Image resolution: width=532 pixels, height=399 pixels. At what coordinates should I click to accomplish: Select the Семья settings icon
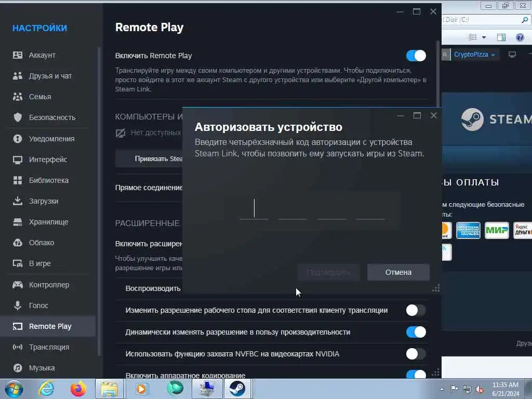(x=18, y=97)
